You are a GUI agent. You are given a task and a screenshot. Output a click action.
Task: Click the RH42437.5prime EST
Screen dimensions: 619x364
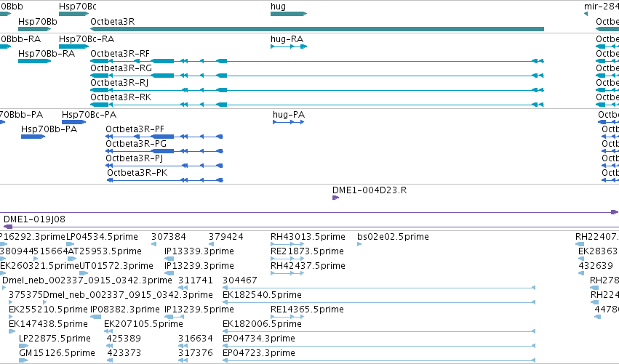click(x=287, y=273)
